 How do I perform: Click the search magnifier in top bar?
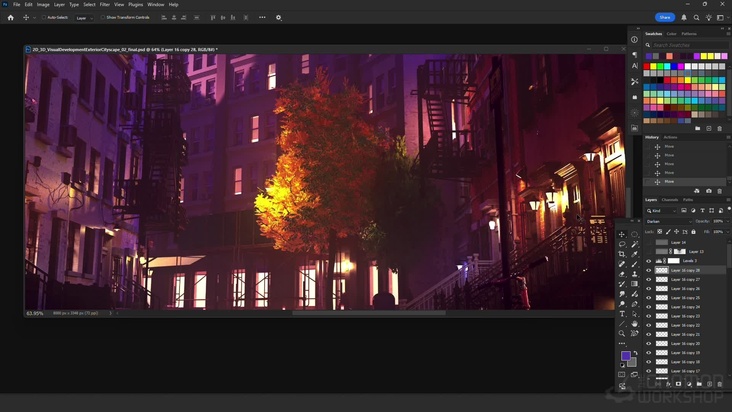point(696,18)
